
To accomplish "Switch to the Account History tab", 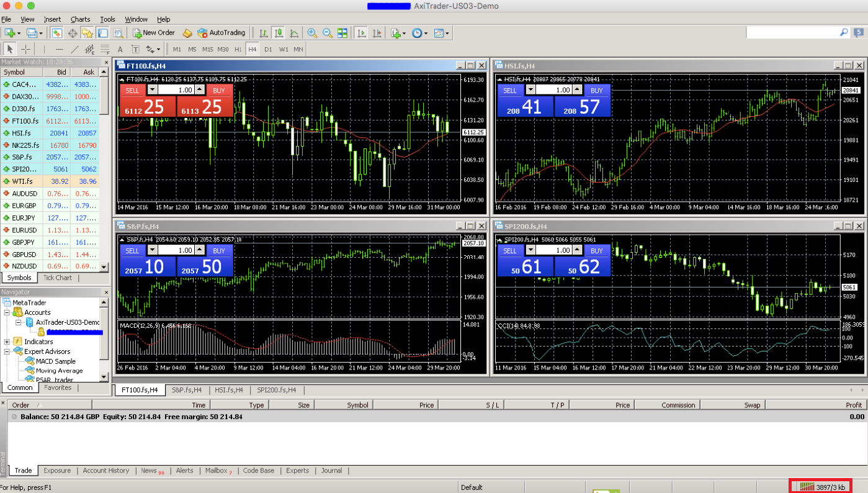I will 105,471.
